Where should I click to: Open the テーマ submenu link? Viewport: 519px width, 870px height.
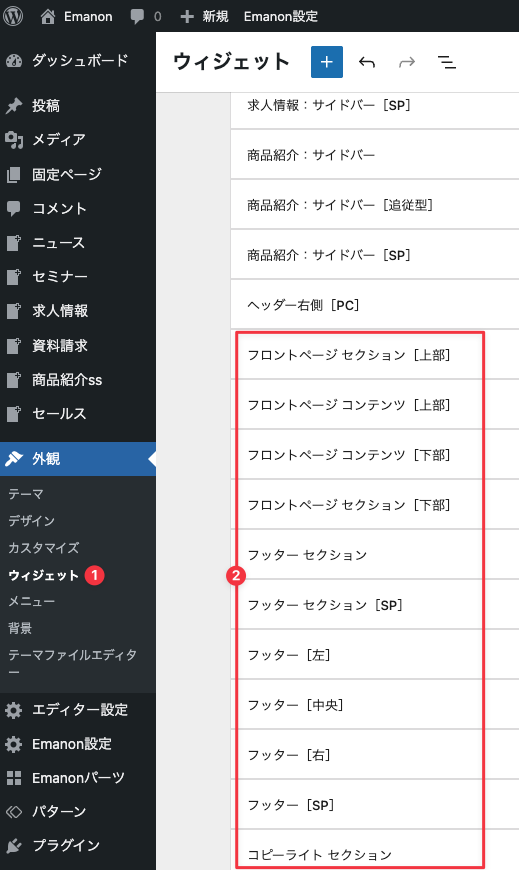tap(26, 494)
